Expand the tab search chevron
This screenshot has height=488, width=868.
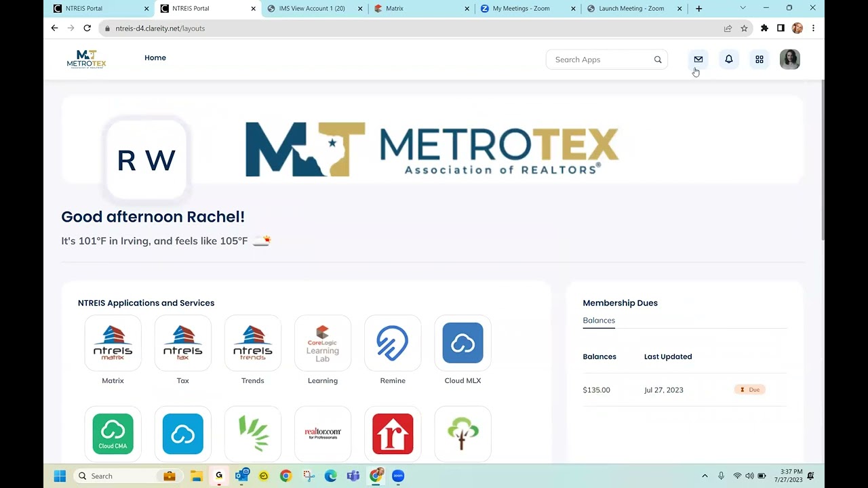(x=743, y=8)
